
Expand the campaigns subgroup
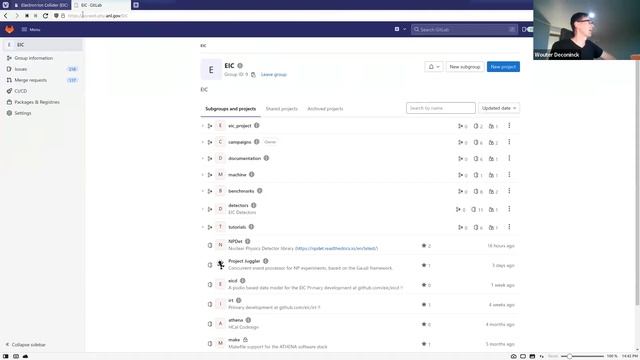tap(202, 142)
